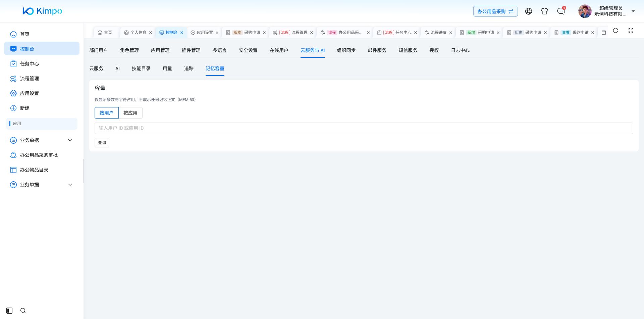Switch to the 首页 page tab
The image size is (644, 319).
(105, 33)
